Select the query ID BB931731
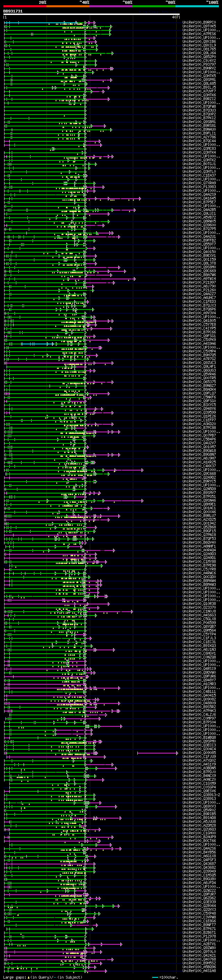This screenshot has height=980, width=222. 13,11
